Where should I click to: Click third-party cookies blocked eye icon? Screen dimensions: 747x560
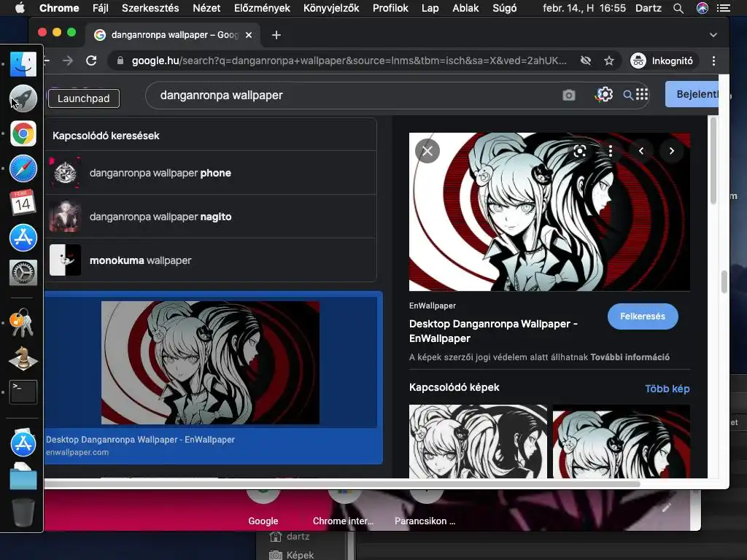pos(586,61)
